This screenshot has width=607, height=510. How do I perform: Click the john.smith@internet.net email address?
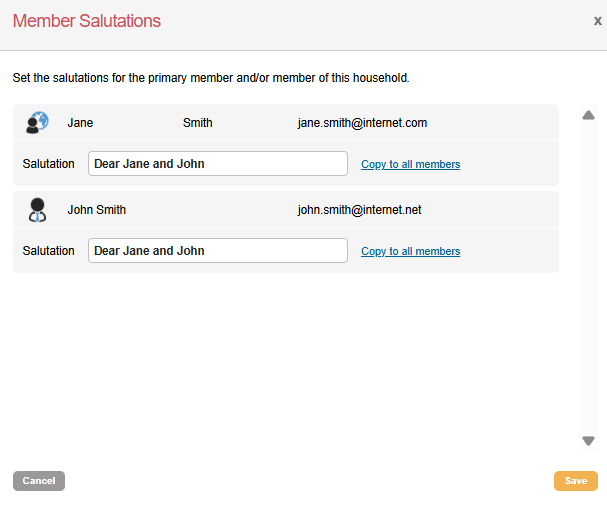point(359,210)
